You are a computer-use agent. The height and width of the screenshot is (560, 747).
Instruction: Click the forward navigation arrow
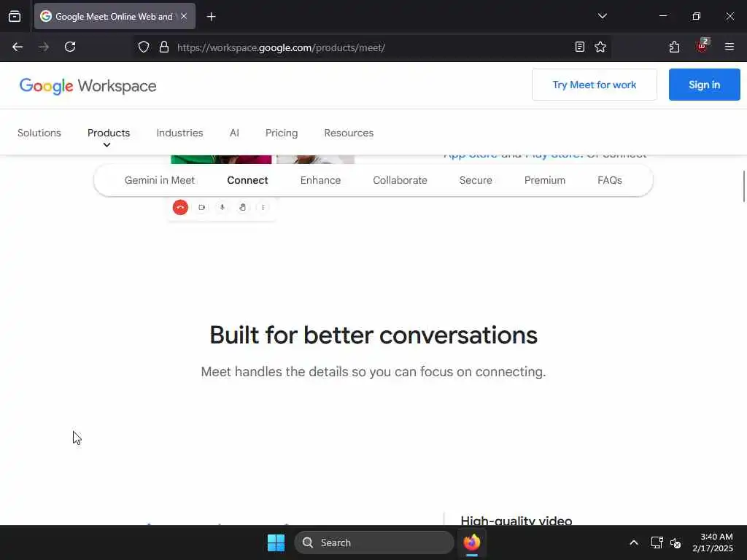tap(44, 47)
